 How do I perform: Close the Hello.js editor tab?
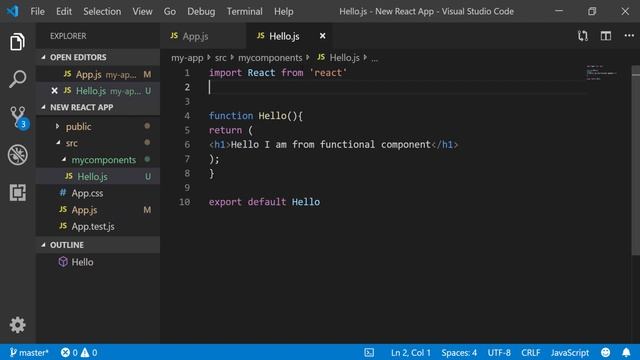322,36
